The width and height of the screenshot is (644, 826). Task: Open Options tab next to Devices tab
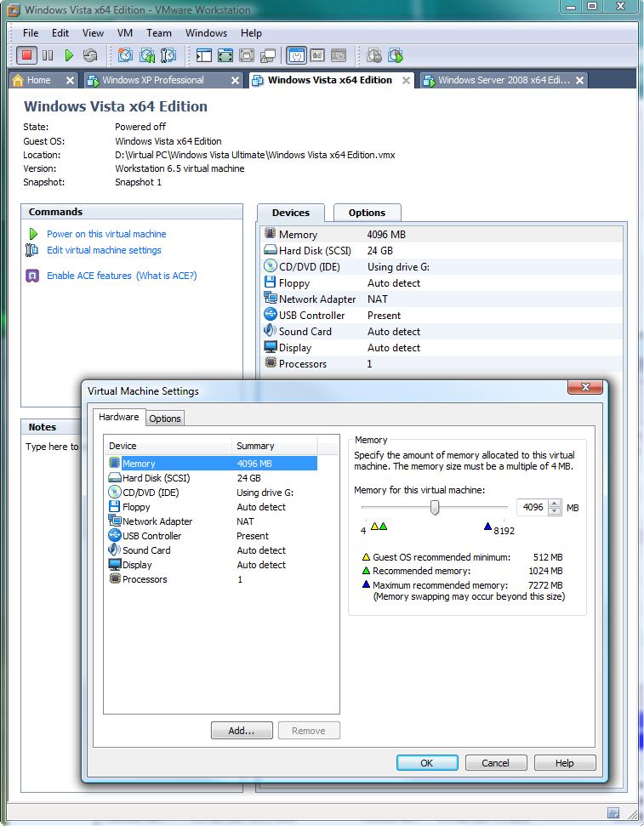click(x=367, y=213)
